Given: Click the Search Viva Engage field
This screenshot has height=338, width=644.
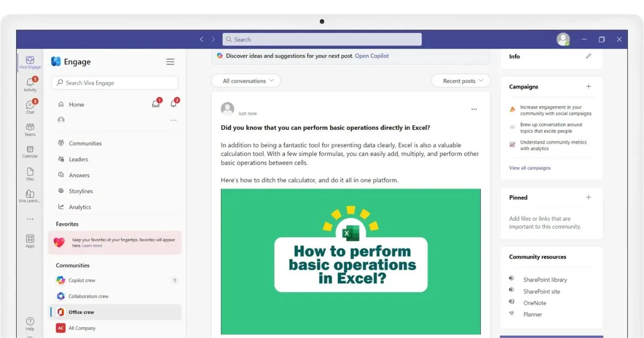Looking at the screenshot, I should (115, 83).
